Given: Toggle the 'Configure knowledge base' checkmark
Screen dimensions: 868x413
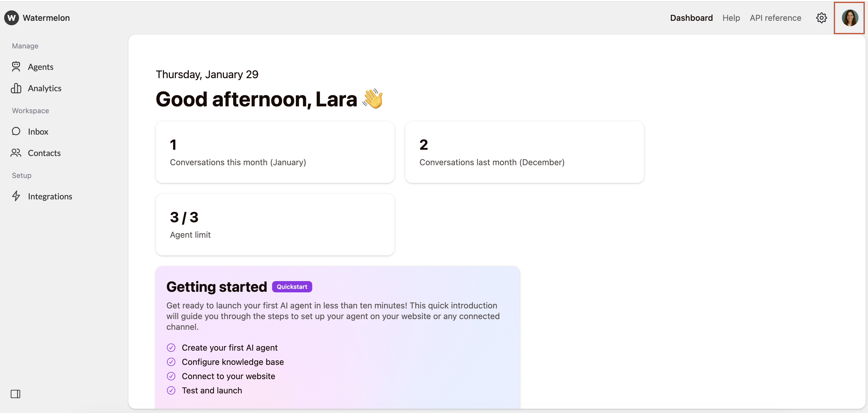Looking at the screenshot, I should pyautogui.click(x=171, y=362).
